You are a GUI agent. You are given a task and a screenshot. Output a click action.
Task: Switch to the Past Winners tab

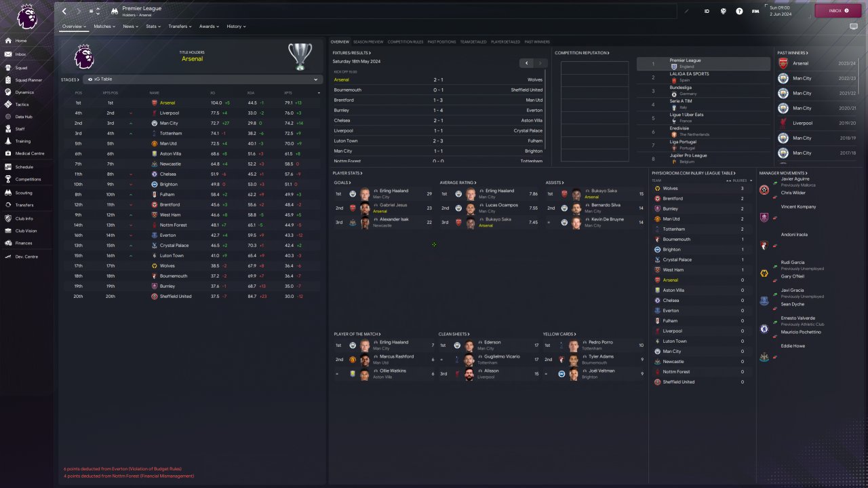[x=537, y=42]
